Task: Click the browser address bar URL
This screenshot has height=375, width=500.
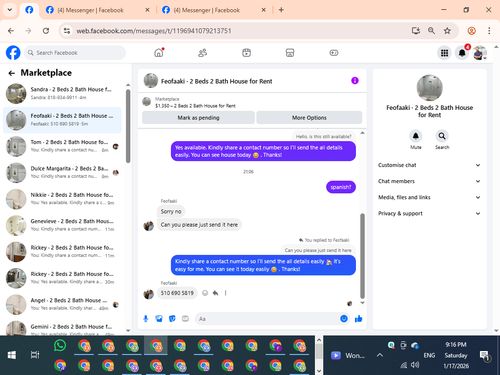Action: pos(154,31)
